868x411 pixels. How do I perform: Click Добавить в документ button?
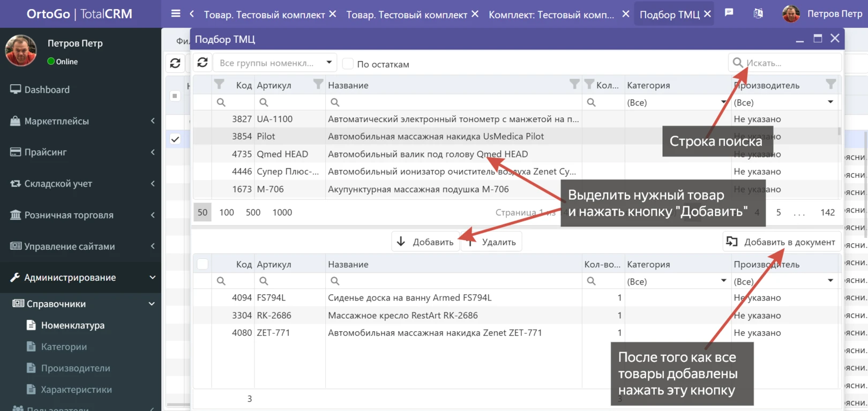[782, 242]
